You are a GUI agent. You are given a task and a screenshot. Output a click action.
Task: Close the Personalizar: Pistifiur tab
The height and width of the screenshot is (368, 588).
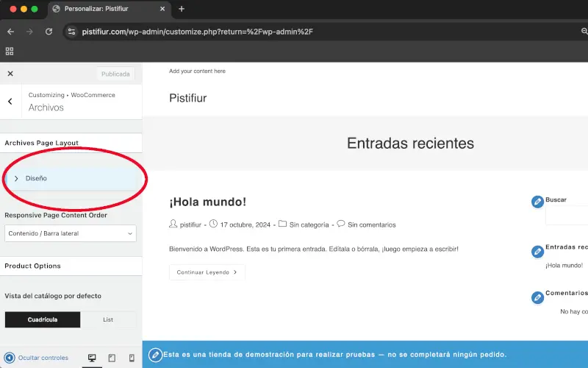(162, 9)
